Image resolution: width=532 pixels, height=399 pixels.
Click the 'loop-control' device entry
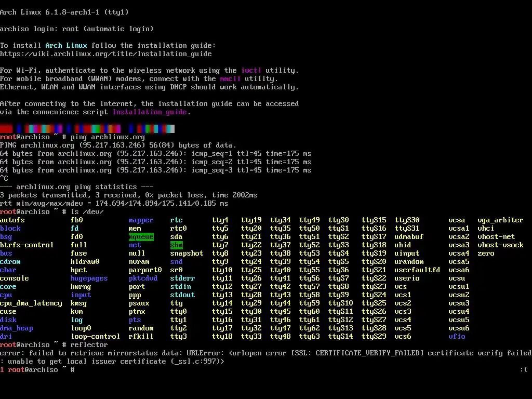96,337
